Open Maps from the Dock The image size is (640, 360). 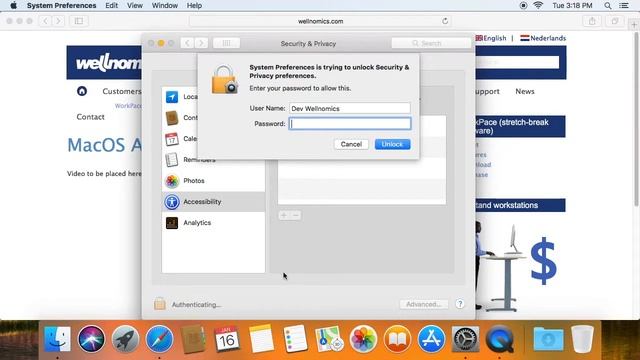329,339
